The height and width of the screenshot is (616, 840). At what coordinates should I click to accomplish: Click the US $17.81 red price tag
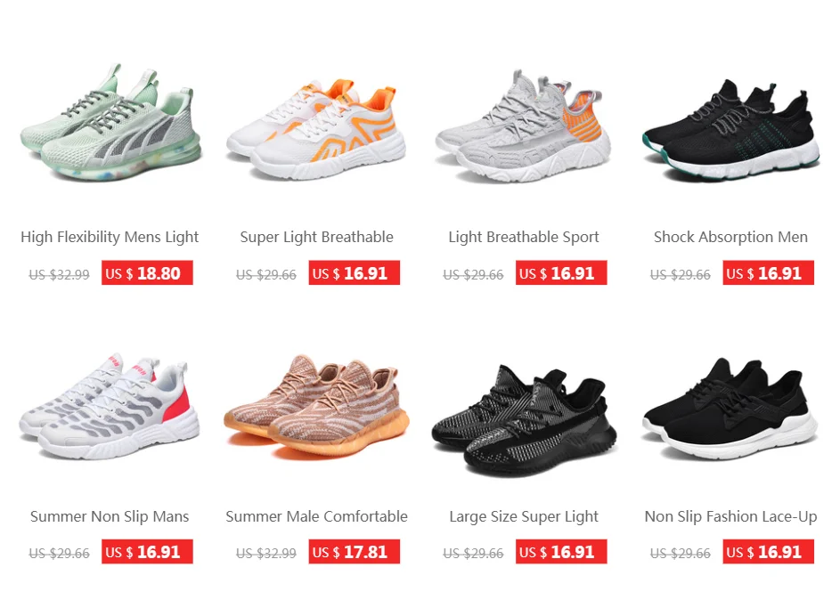pos(355,552)
